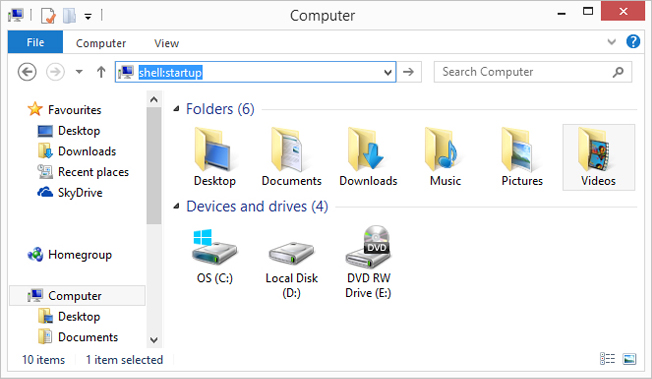Image resolution: width=652 pixels, height=379 pixels.
Task: Open the recent locations dropdown arrow
Action: coord(79,72)
